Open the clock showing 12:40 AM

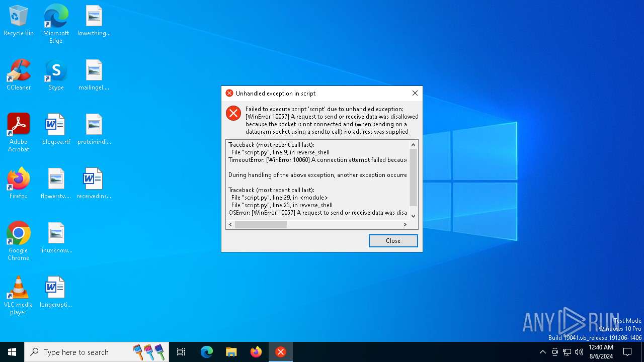coord(601,352)
